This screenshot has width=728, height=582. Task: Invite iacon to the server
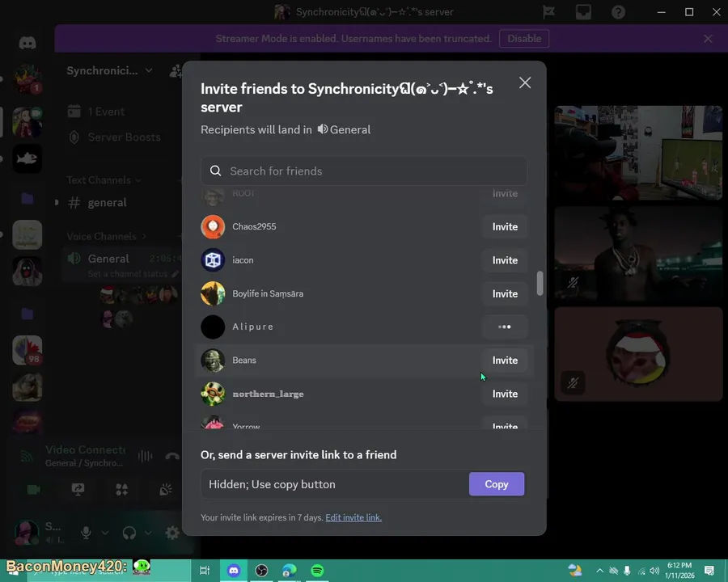coord(505,260)
